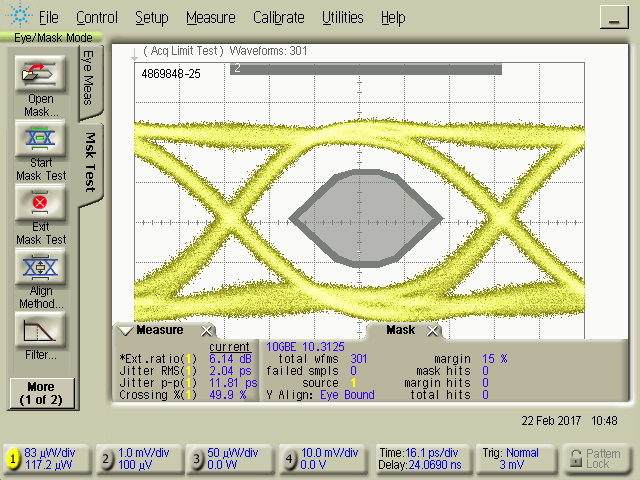Close the Measure results panel
Viewport: 640px width, 480px height.
tap(206, 331)
